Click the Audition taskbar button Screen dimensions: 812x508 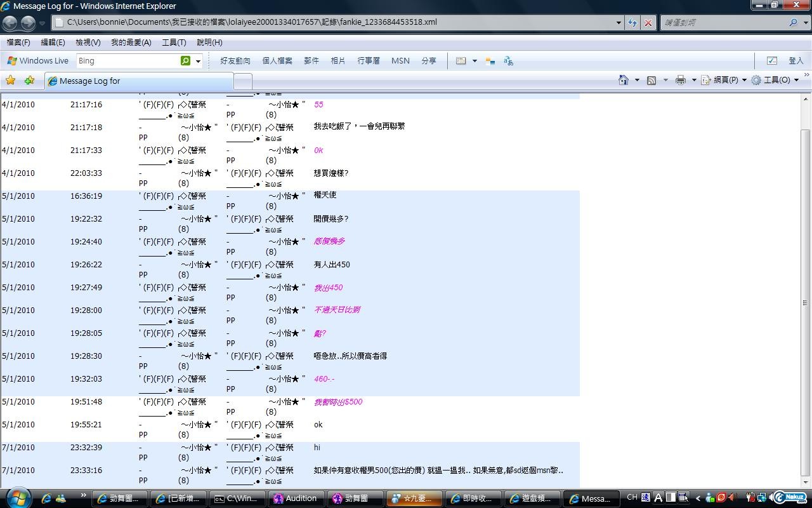pos(295,498)
